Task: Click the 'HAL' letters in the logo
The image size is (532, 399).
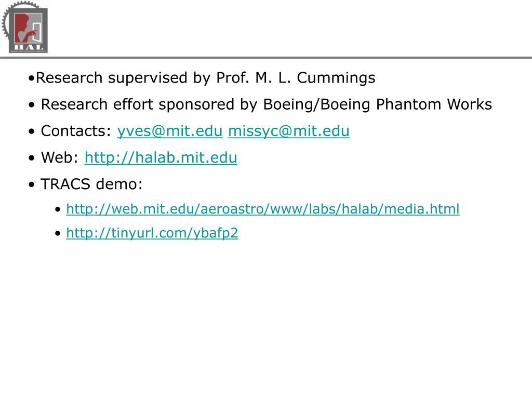Action: [29, 47]
